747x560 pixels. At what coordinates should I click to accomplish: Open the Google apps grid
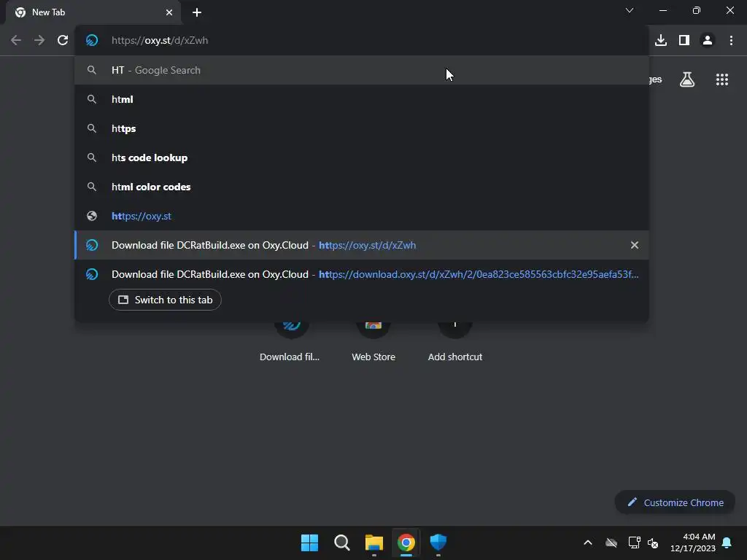point(722,79)
